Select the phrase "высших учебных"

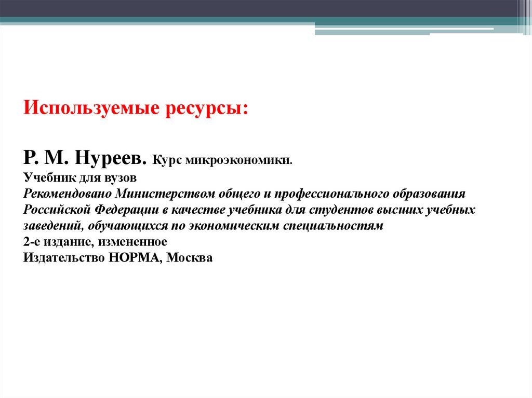tap(425, 210)
